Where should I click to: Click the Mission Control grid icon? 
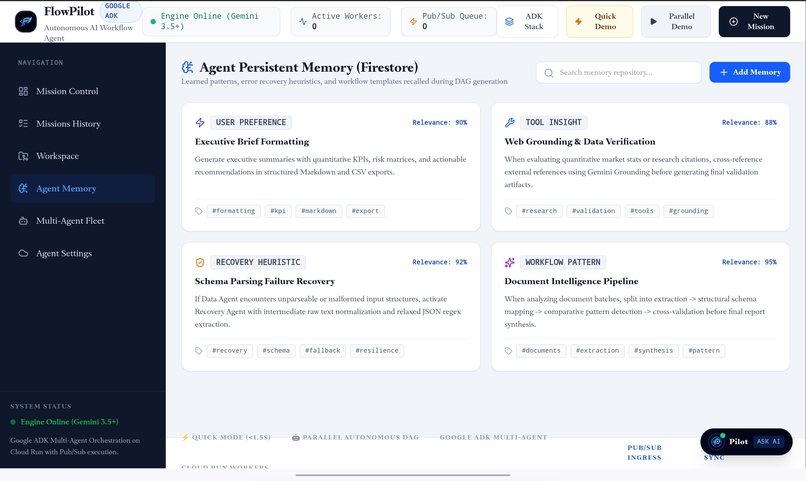click(23, 91)
